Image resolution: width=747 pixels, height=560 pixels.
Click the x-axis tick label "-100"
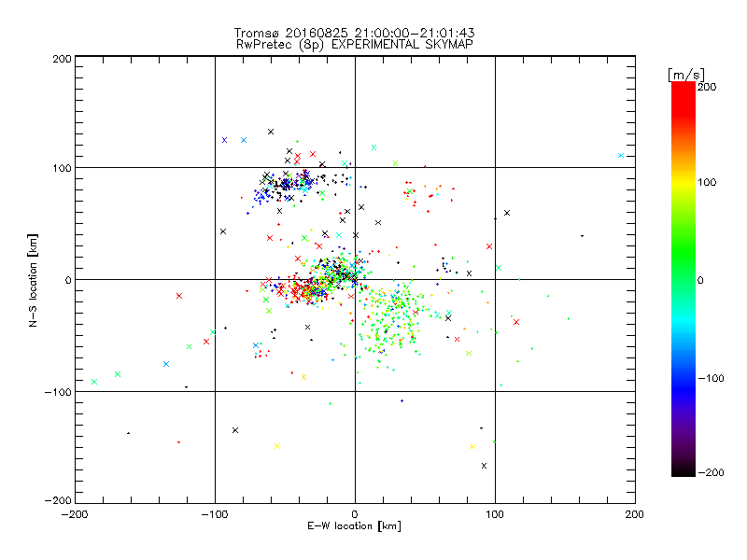click(x=215, y=514)
